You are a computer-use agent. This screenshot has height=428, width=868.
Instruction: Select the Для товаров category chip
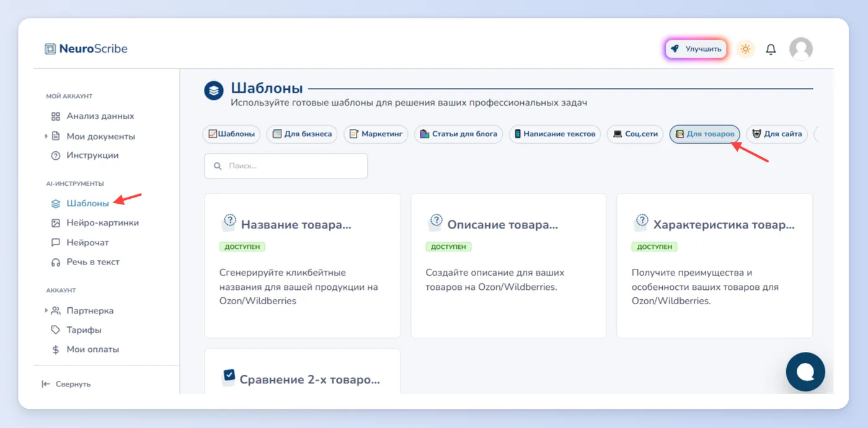pyautogui.click(x=705, y=134)
